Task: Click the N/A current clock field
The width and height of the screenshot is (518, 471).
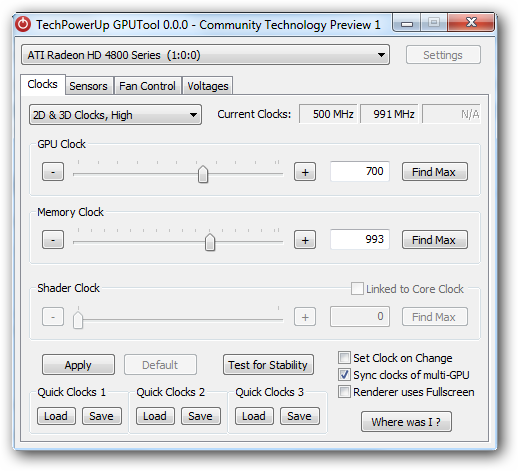Action: point(451,114)
